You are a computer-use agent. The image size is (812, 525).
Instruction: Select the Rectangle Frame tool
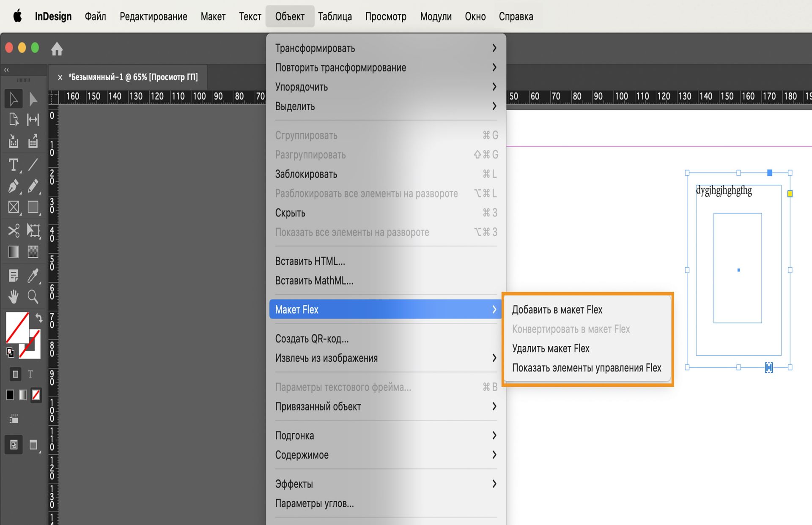[13, 207]
